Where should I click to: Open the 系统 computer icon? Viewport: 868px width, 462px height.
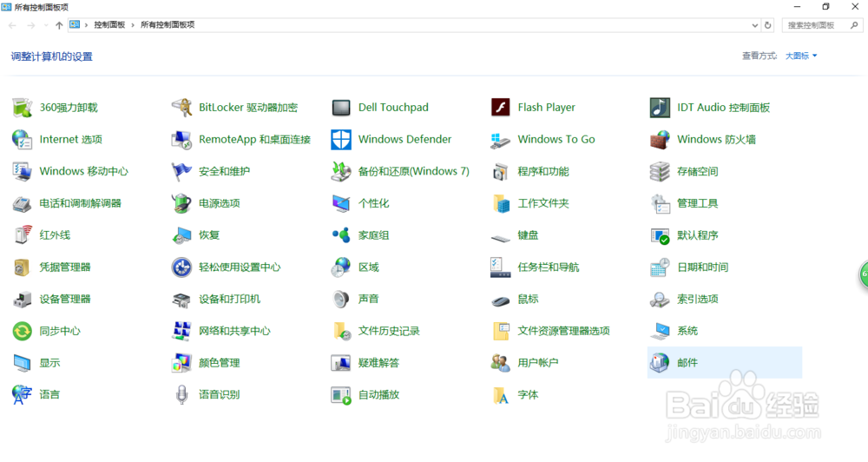point(660,331)
